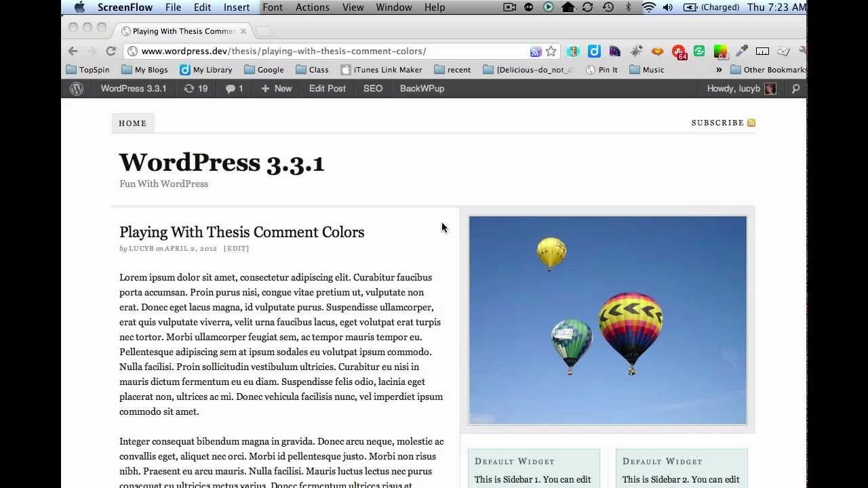The width and height of the screenshot is (868, 488).
Task: Open the volume control in menu bar
Action: (x=668, y=7)
